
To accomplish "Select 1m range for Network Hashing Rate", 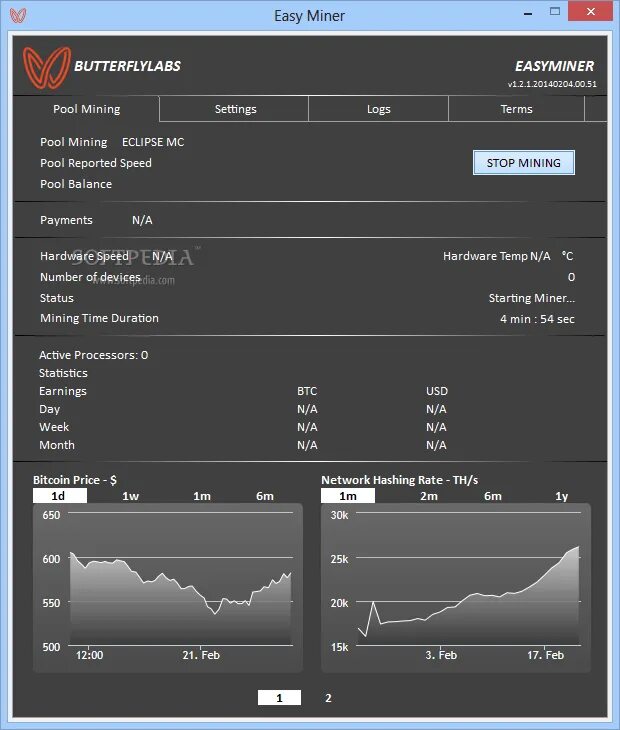I will (x=348, y=496).
